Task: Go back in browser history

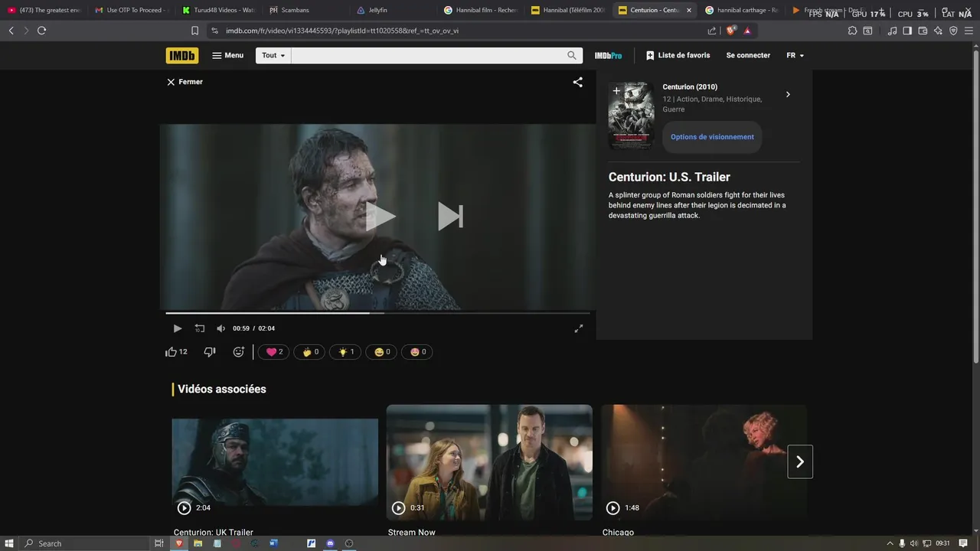Action: tap(11, 31)
